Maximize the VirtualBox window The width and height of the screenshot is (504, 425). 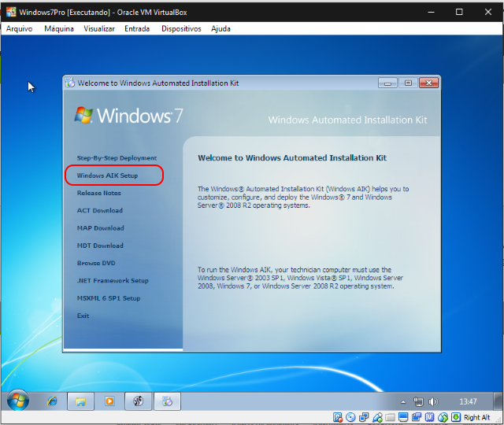pyautogui.click(x=459, y=13)
